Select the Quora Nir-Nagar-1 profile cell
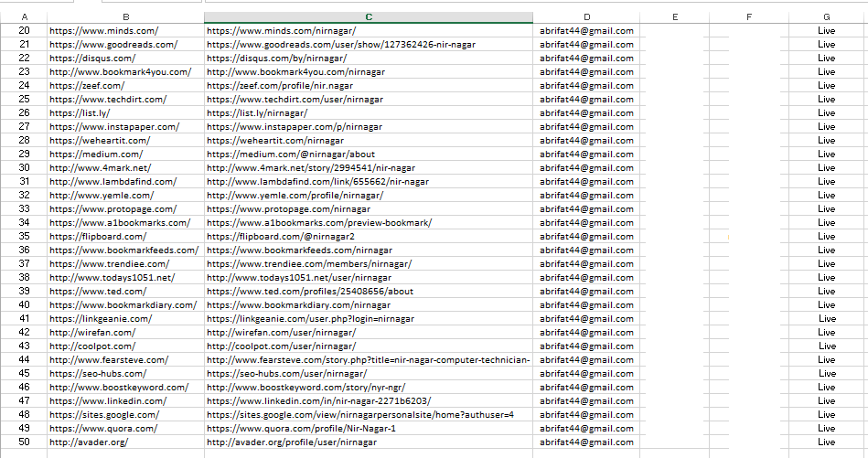This screenshot has height=458, width=868. 368,428
